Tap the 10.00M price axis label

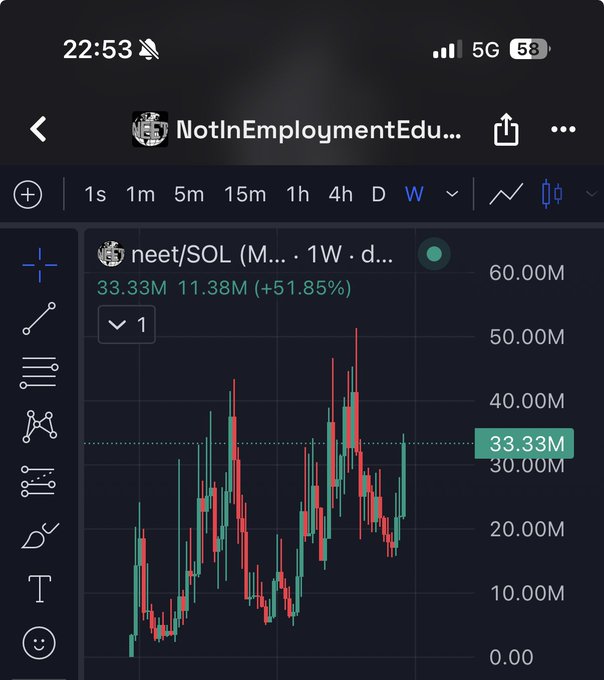point(527,593)
